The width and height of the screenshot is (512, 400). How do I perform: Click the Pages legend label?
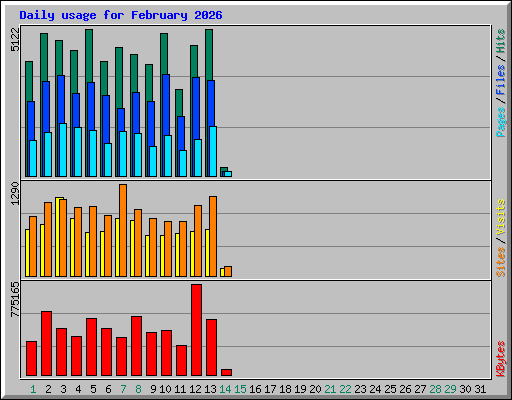500,122
